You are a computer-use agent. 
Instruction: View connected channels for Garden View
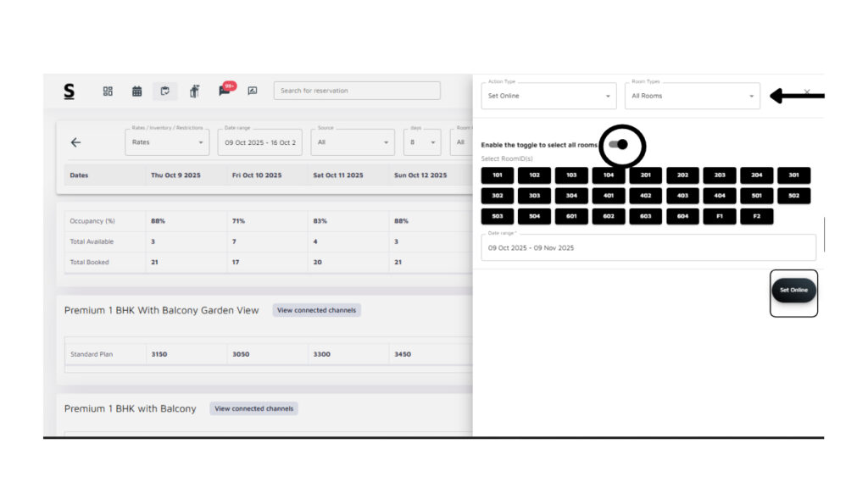click(x=316, y=310)
